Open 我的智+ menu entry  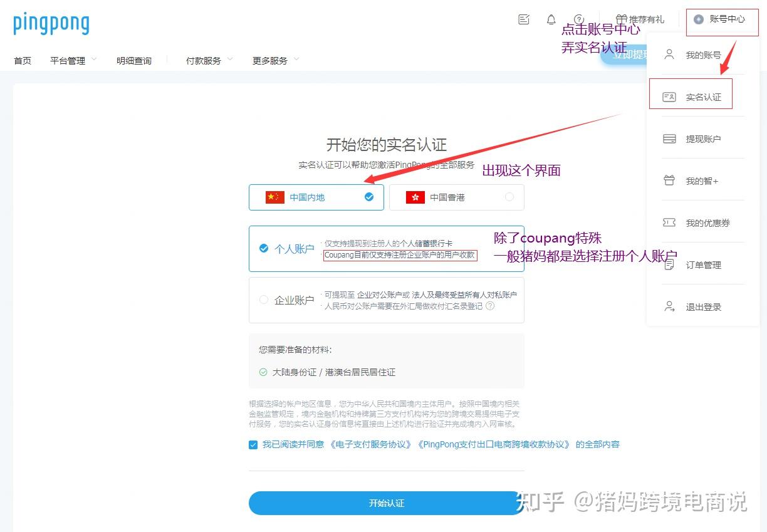[x=703, y=181]
